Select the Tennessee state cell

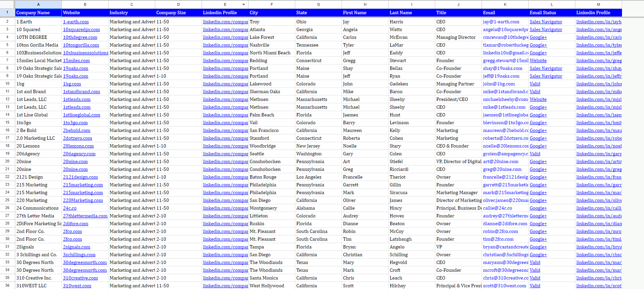pos(318,45)
